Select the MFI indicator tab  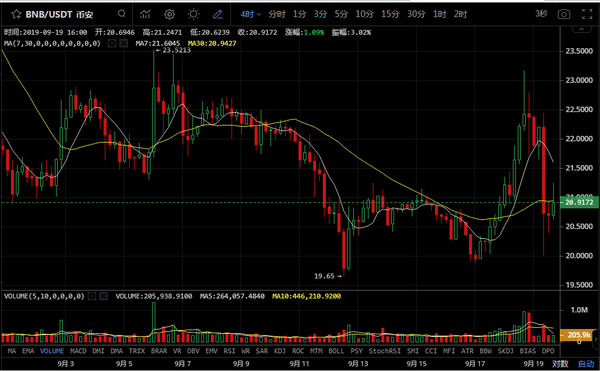point(449,351)
